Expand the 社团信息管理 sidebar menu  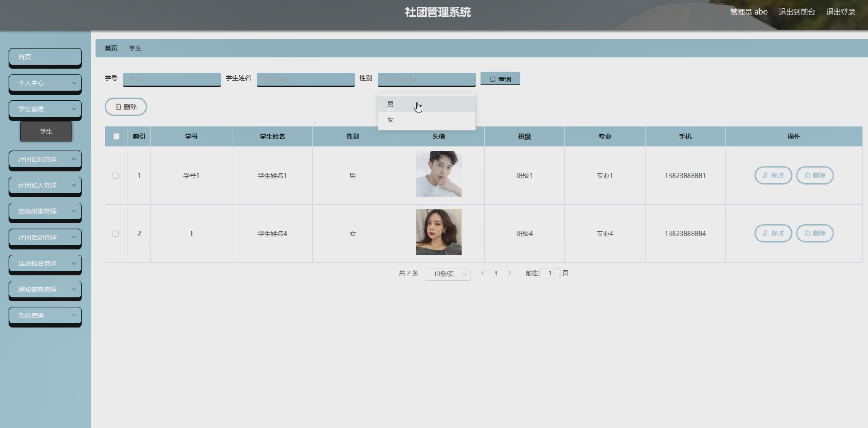click(x=45, y=159)
